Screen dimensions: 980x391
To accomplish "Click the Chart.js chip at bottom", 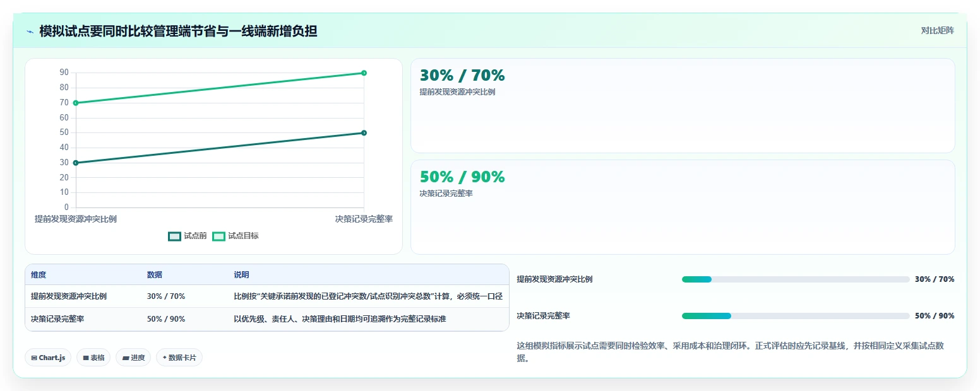I will click(x=48, y=358).
